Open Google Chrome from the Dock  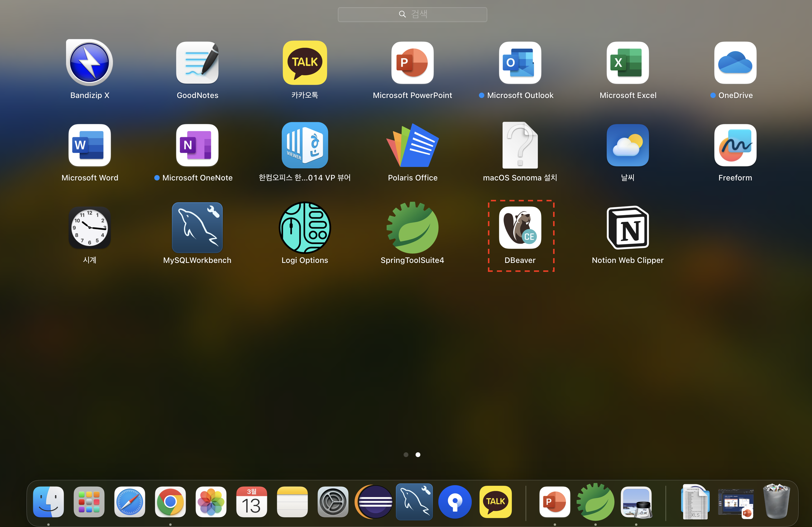pyautogui.click(x=170, y=502)
